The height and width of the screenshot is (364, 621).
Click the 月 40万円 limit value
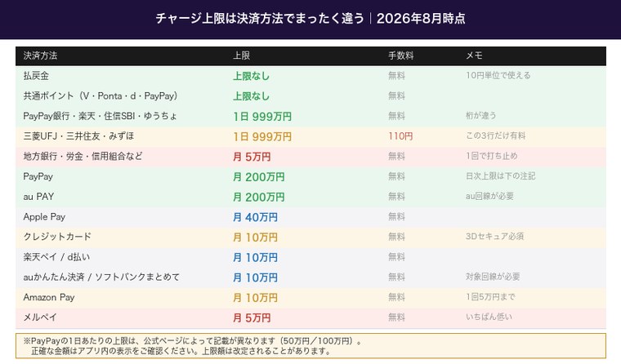click(255, 217)
